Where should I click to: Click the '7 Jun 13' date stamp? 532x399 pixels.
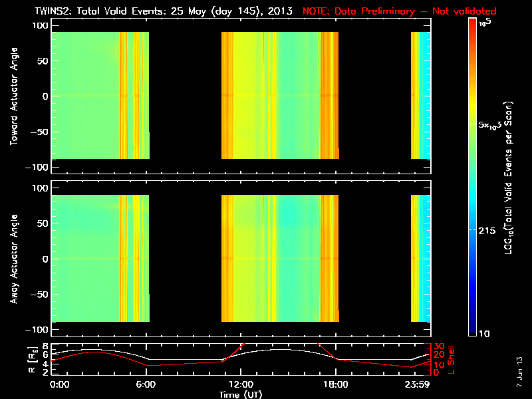tap(519, 372)
